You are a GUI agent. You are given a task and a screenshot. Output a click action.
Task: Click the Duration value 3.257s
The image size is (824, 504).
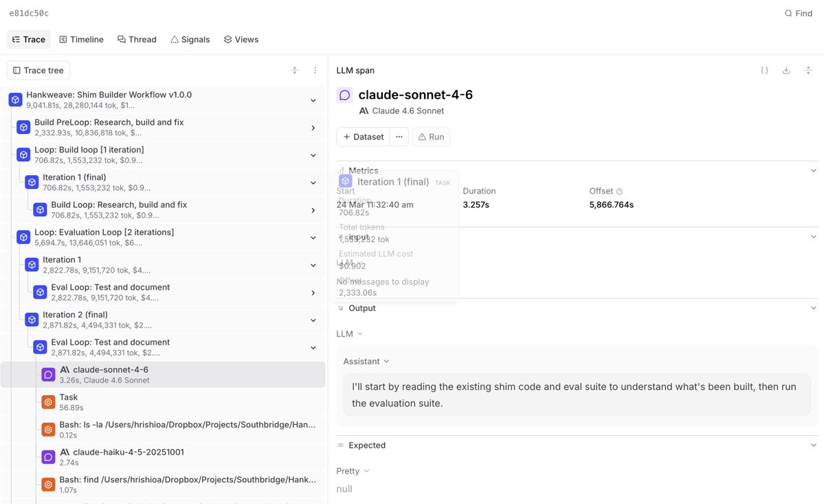[x=476, y=205]
